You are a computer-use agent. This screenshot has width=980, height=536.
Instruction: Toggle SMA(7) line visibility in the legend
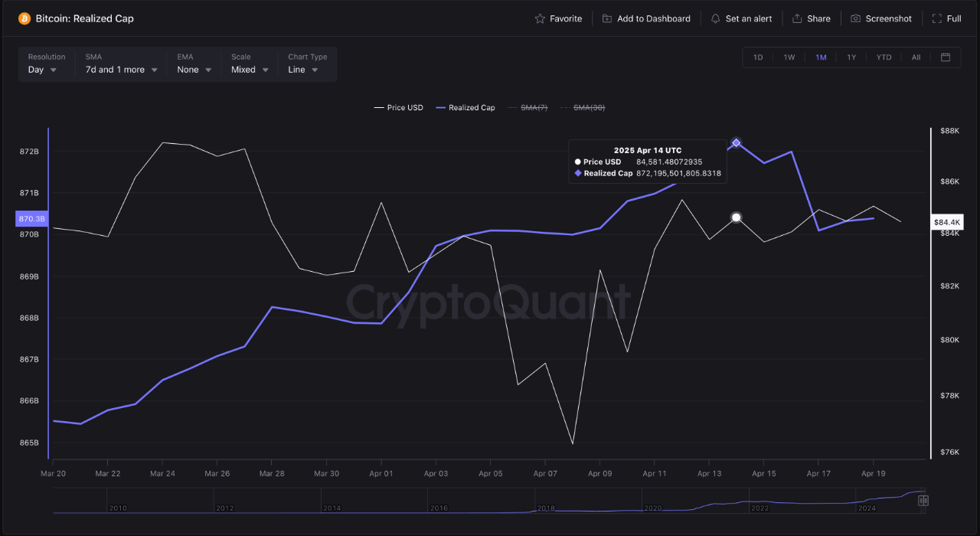pos(534,107)
